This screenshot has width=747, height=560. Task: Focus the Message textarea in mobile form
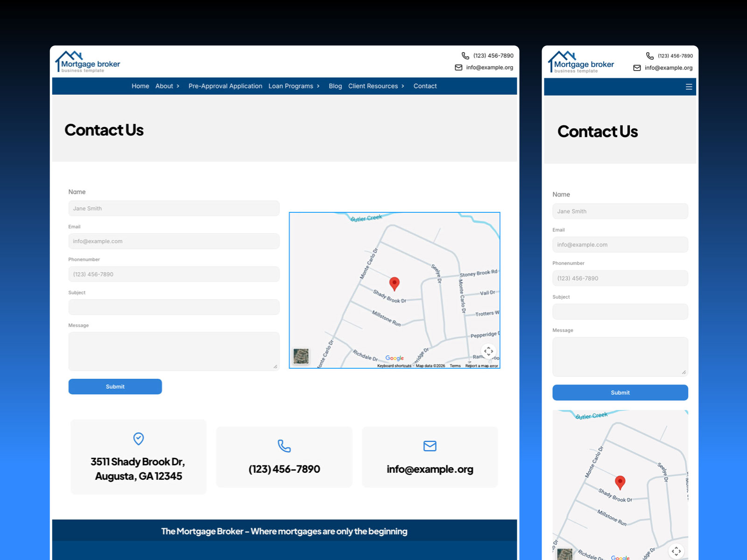(620, 357)
